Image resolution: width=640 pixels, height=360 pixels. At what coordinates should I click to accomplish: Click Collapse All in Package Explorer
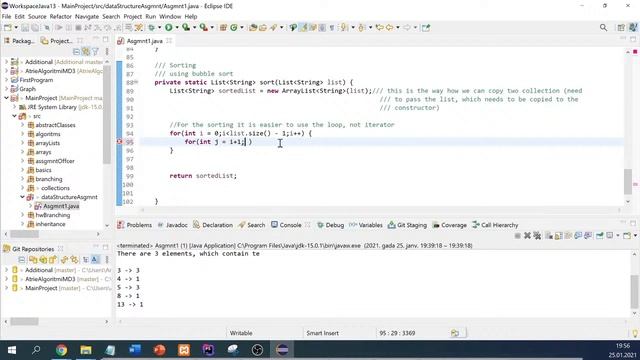(76, 52)
